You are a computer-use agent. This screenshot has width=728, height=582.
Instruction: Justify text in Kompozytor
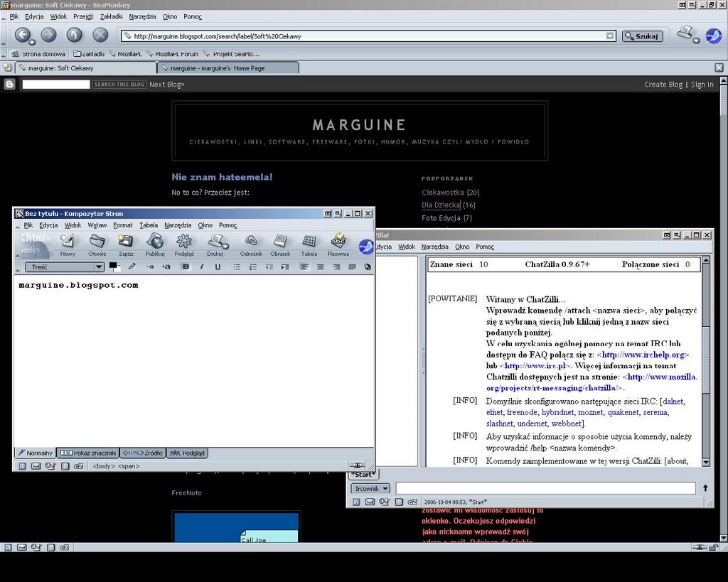(353, 267)
